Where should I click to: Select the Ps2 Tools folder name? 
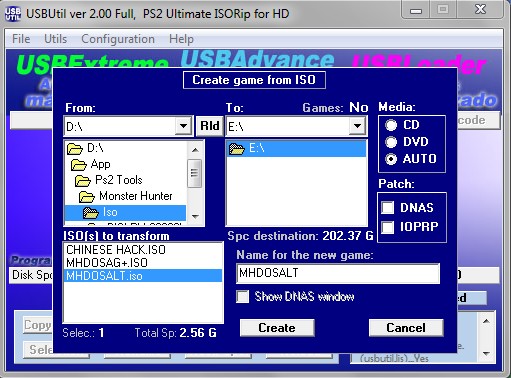(x=119, y=180)
